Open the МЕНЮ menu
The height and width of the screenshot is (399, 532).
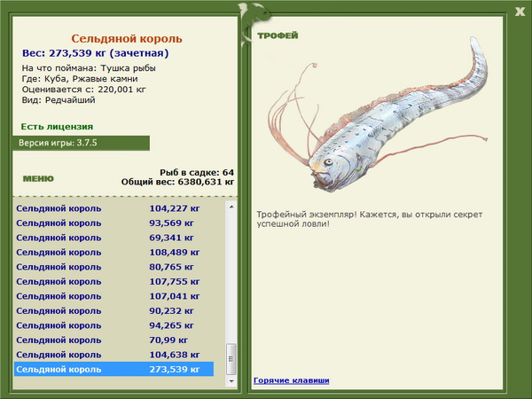[x=38, y=179]
